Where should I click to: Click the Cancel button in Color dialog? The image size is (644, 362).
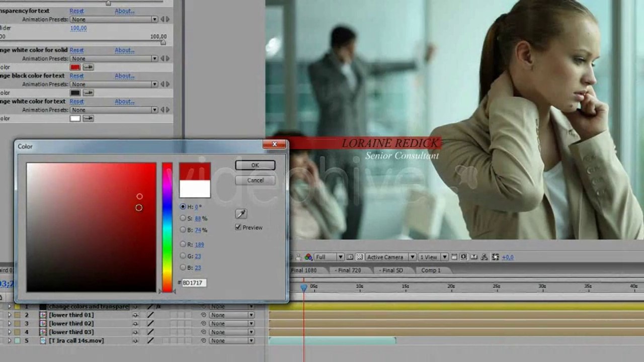click(x=255, y=180)
